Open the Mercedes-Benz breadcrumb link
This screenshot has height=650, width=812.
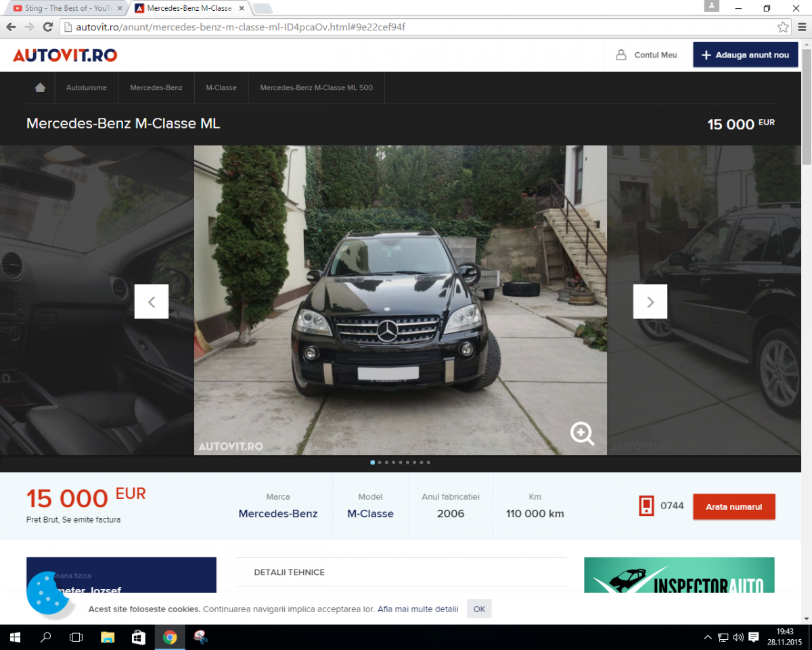(156, 88)
